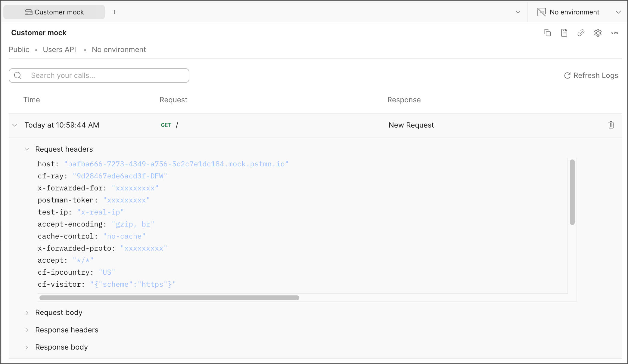Collapse the Request headers section
Viewport: 628px width, 364px height.
tap(27, 149)
